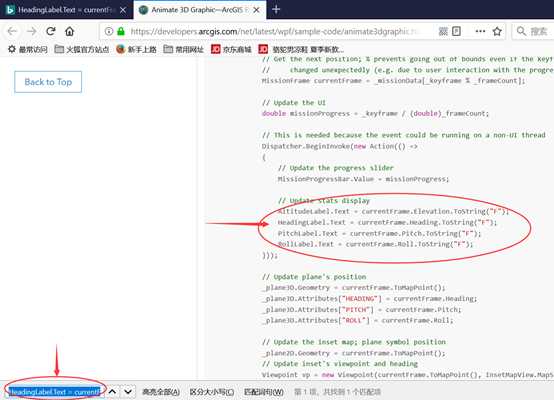Image resolution: width=554 pixels, height=400 pixels.
Task: Show site information icon in address bar
Action: (x=109, y=31)
